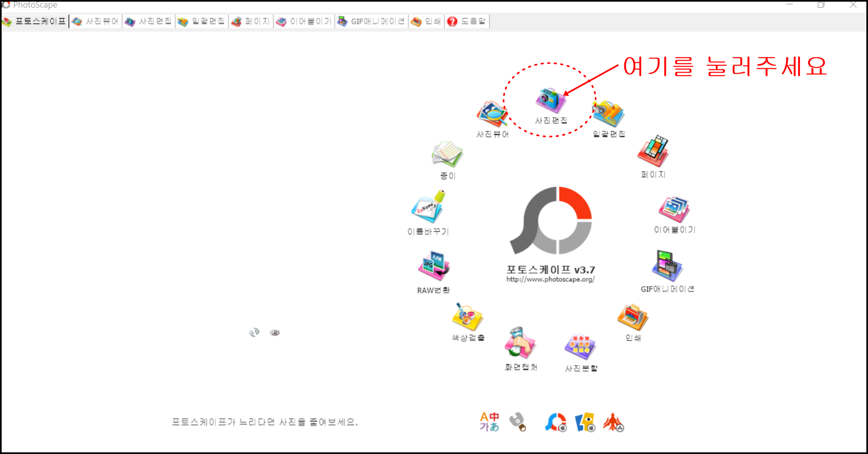The image size is (868, 454).
Task: Launch 이름바꾸기 rename icon
Action: pyautogui.click(x=429, y=207)
